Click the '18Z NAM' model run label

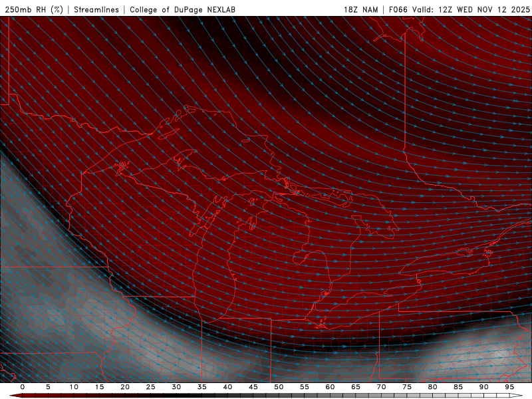(360, 9)
